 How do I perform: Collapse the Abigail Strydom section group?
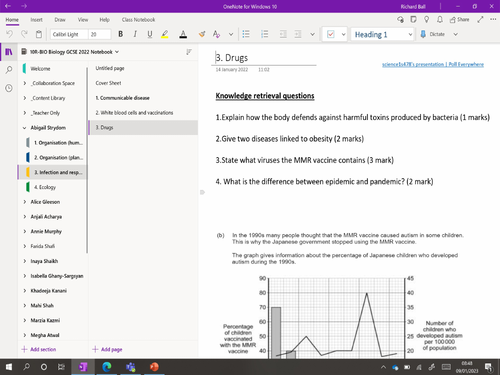25,128
